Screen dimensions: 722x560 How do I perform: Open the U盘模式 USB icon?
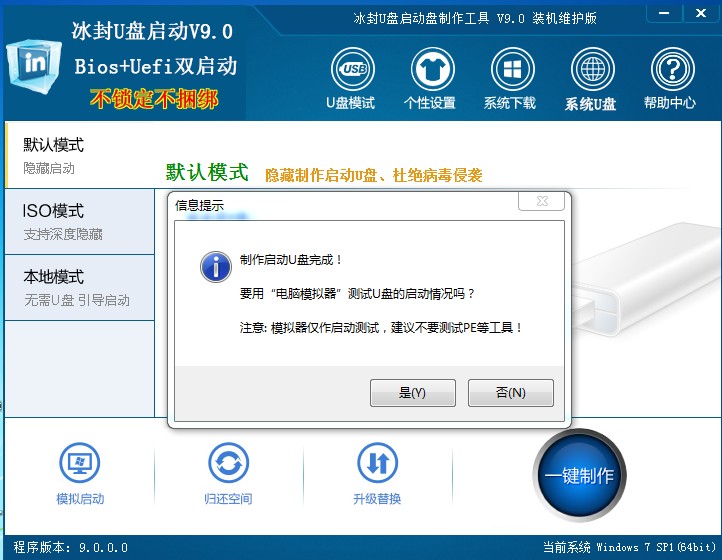(352, 69)
